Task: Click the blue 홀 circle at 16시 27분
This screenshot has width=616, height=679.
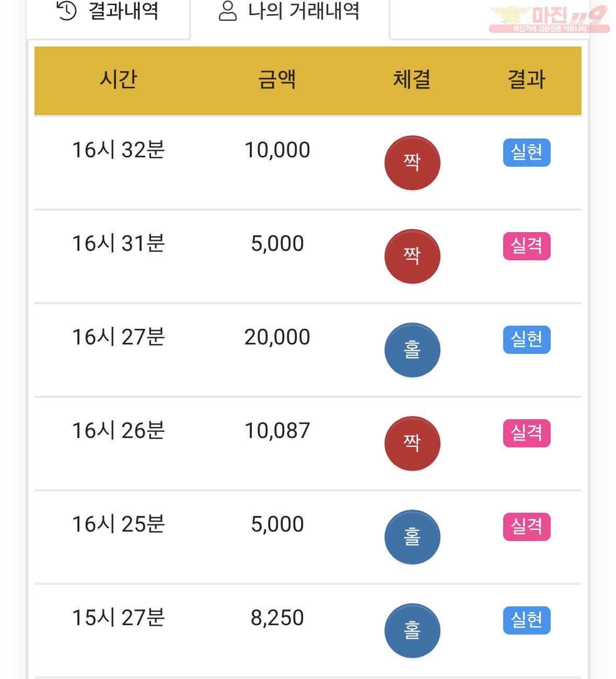Action: (x=412, y=350)
